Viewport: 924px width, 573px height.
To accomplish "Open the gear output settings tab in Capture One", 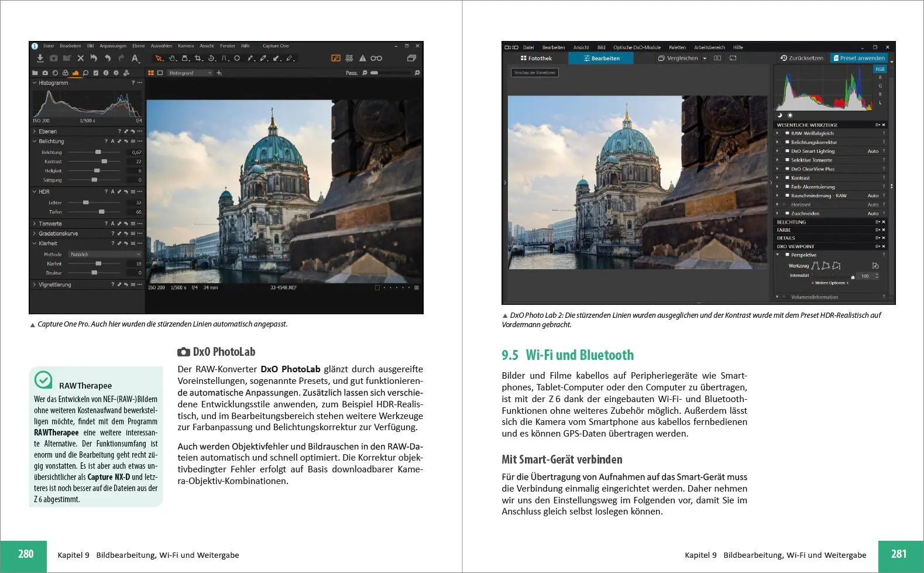I will click(116, 73).
